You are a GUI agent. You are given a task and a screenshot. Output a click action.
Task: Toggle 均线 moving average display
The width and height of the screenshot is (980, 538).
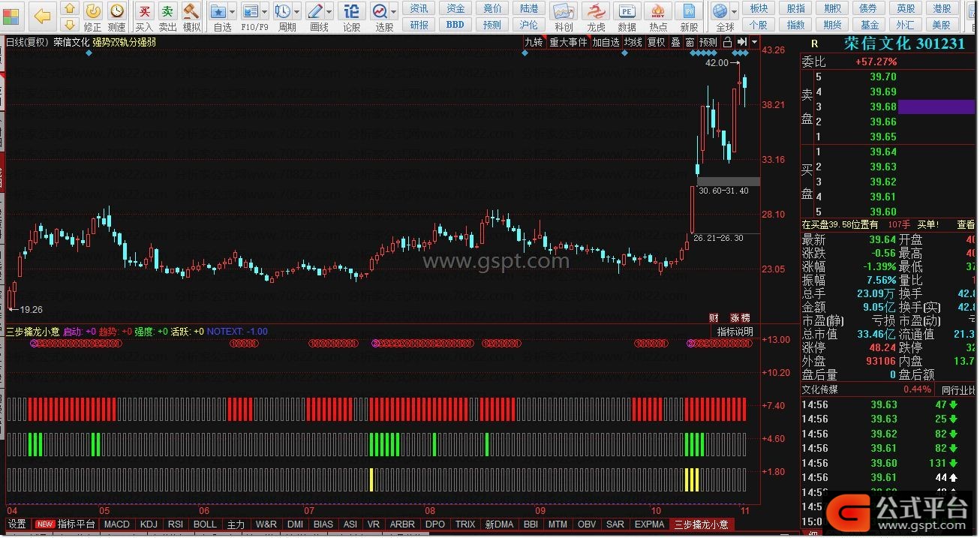point(633,43)
